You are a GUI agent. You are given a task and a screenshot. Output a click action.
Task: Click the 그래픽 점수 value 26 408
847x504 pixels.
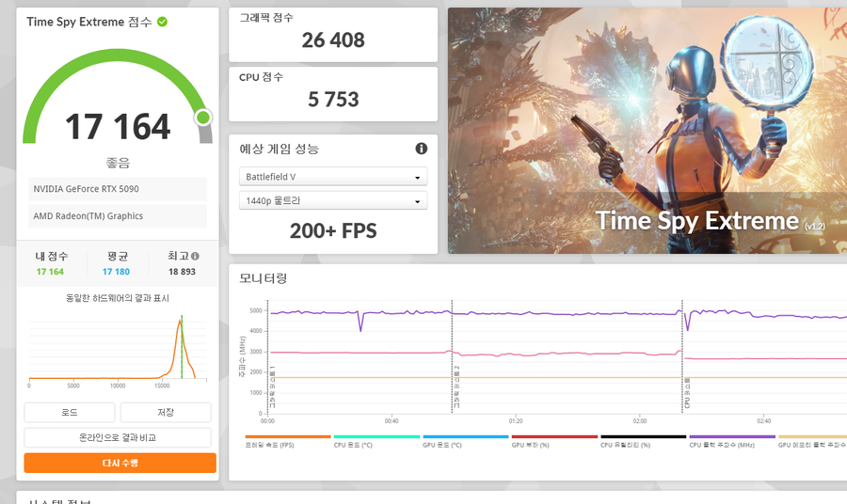coord(333,39)
